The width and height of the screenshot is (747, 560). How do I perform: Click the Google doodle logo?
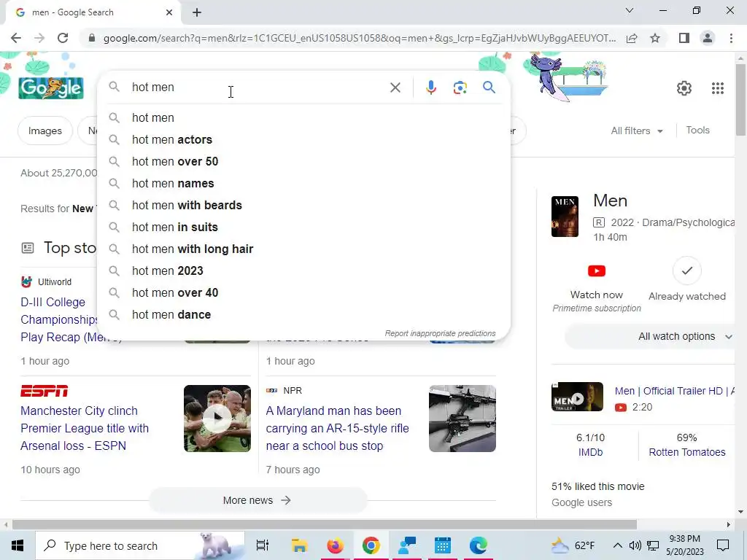(x=51, y=88)
